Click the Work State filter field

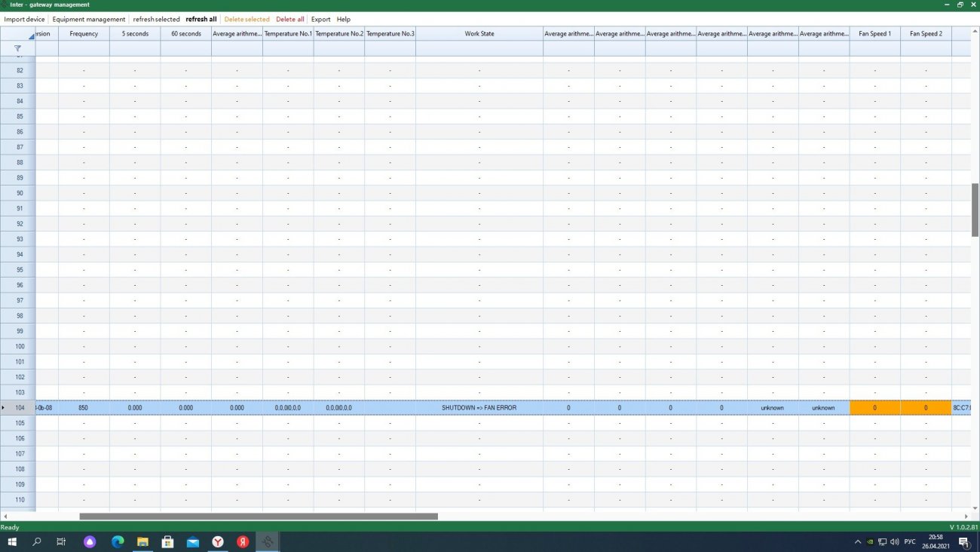(x=479, y=48)
